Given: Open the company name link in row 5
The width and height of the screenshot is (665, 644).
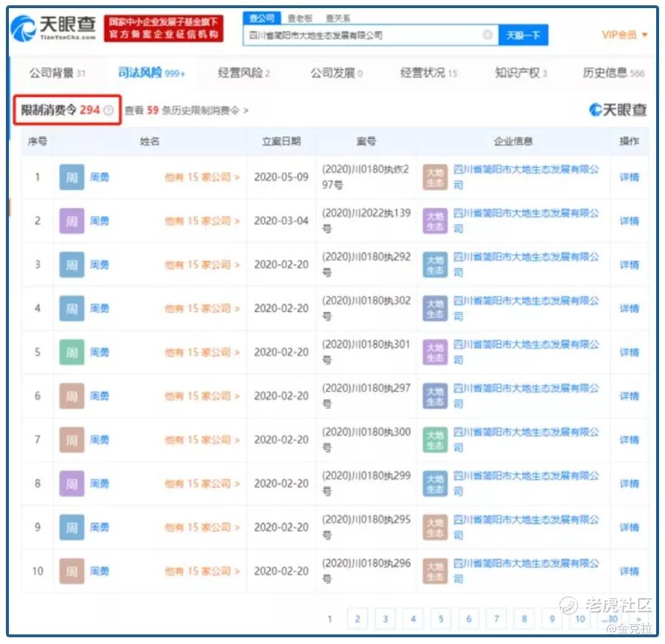Looking at the screenshot, I should tap(526, 352).
